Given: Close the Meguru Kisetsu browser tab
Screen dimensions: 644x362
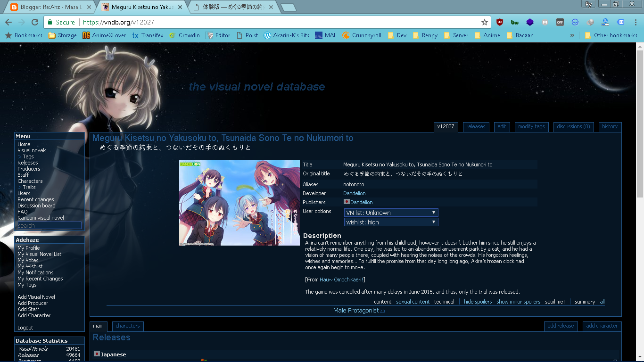Looking at the screenshot, I should click(180, 7).
